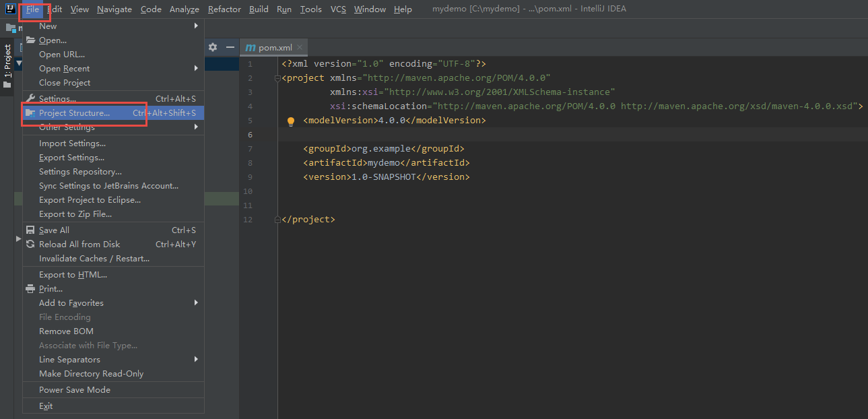
Task: Click Invalidate Caches / Restart...
Action: point(94,259)
